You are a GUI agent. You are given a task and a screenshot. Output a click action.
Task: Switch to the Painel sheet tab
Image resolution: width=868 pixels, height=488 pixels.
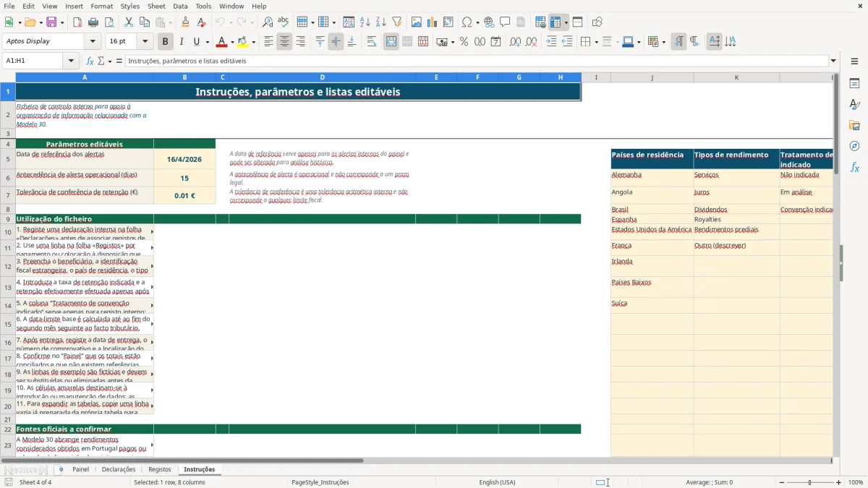tap(80, 469)
